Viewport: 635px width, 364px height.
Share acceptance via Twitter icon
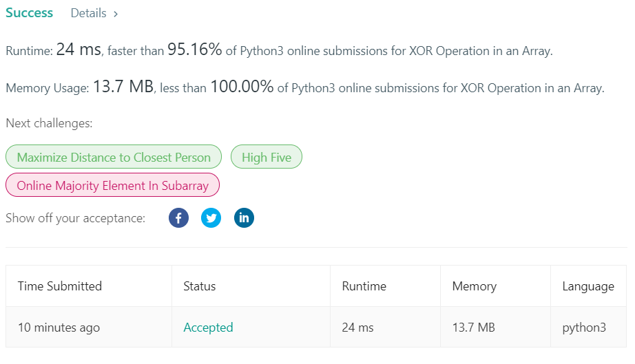click(x=211, y=218)
